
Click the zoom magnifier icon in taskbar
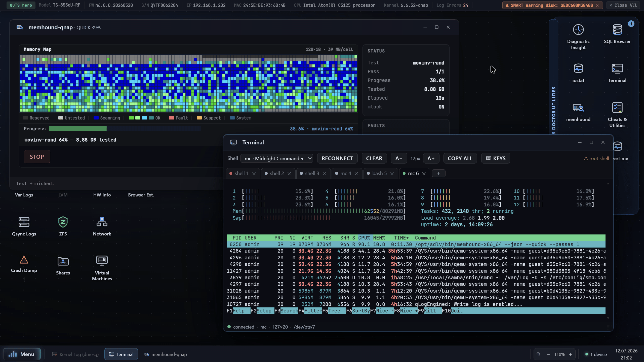[538, 354]
